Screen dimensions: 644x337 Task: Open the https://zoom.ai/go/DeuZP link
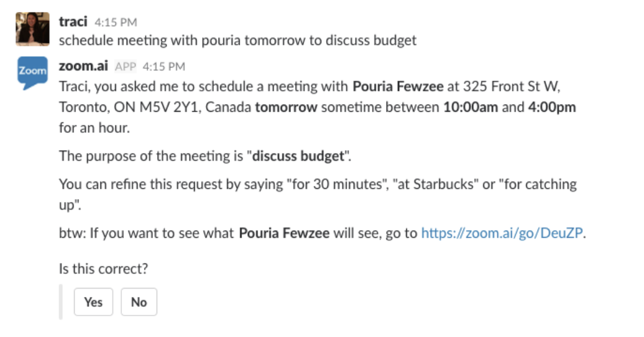[502, 233]
